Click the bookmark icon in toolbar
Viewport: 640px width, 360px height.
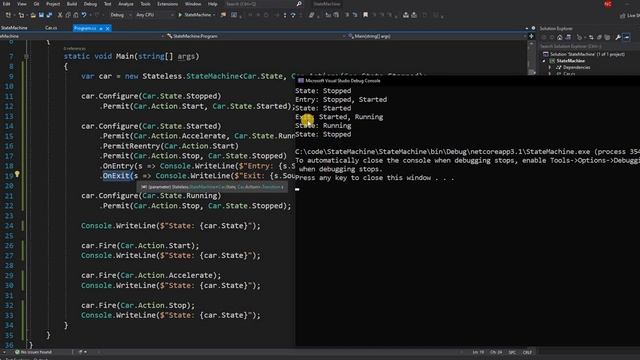365,15
